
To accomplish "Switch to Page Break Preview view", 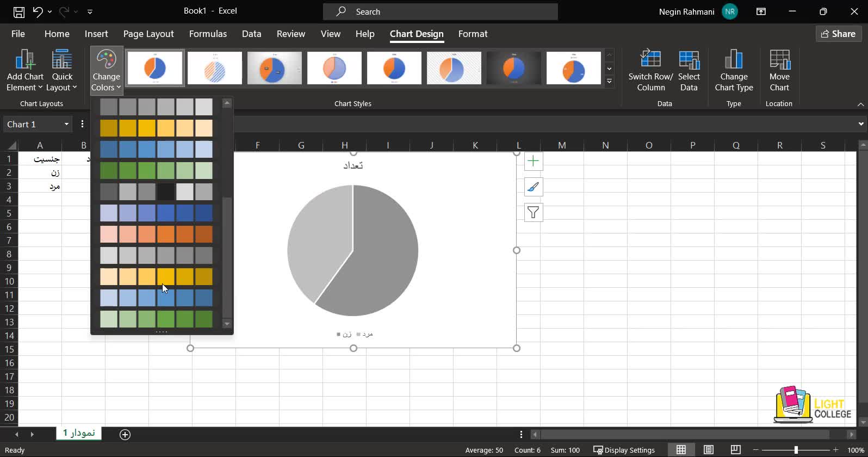I will (x=735, y=450).
